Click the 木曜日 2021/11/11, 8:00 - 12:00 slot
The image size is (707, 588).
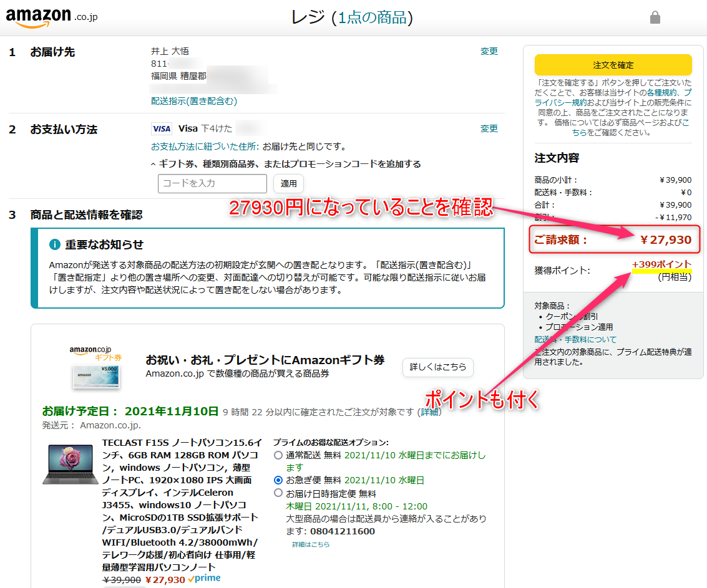[x=356, y=506]
